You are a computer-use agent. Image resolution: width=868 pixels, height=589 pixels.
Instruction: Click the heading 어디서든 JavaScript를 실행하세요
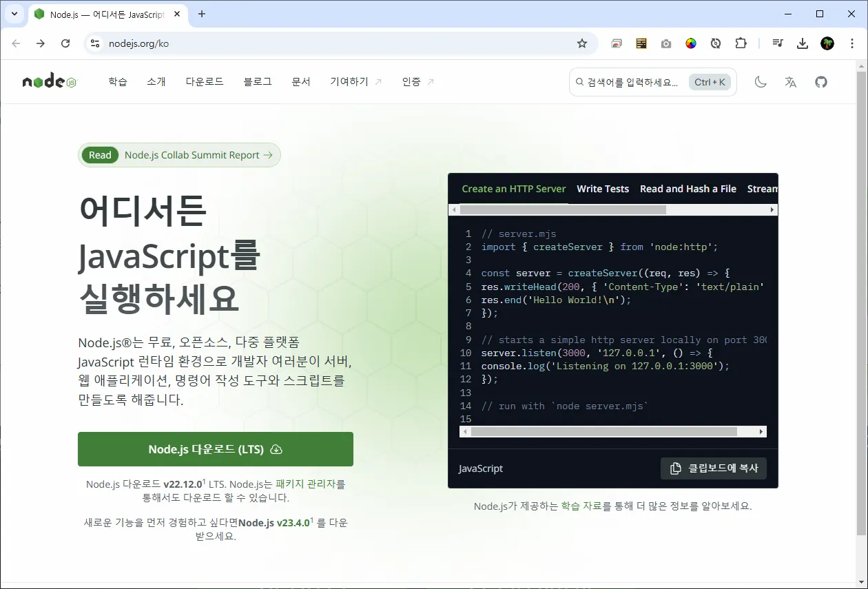170,255
